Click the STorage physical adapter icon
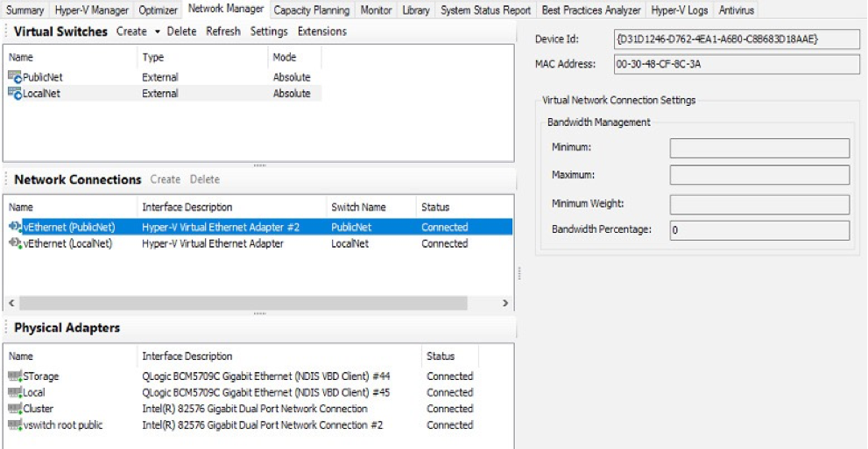The height and width of the screenshot is (449, 868). tap(15, 376)
